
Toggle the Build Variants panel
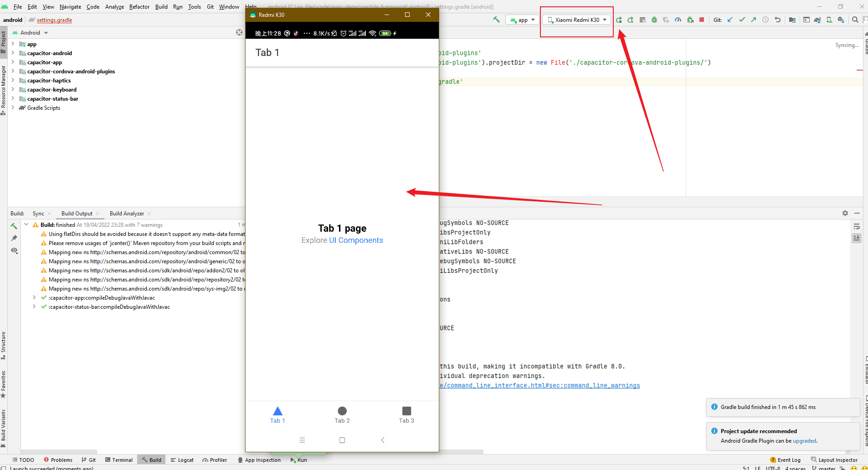point(4,426)
